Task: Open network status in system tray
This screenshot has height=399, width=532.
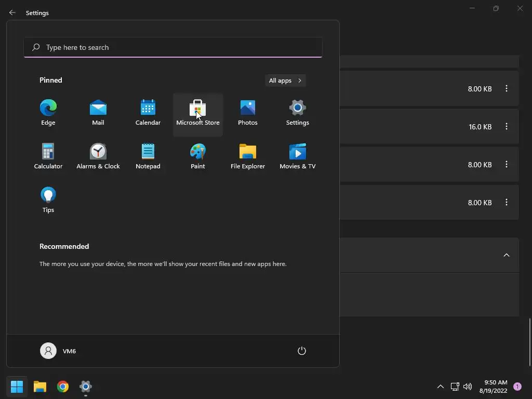Action: click(x=455, y=387)
